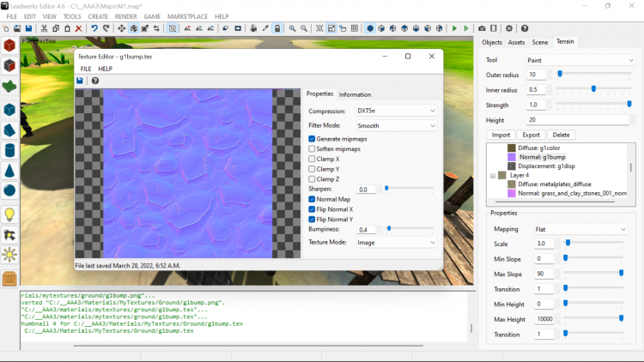
Task: Save texture in Texture Editor toolbar
Action: [81, 81]
